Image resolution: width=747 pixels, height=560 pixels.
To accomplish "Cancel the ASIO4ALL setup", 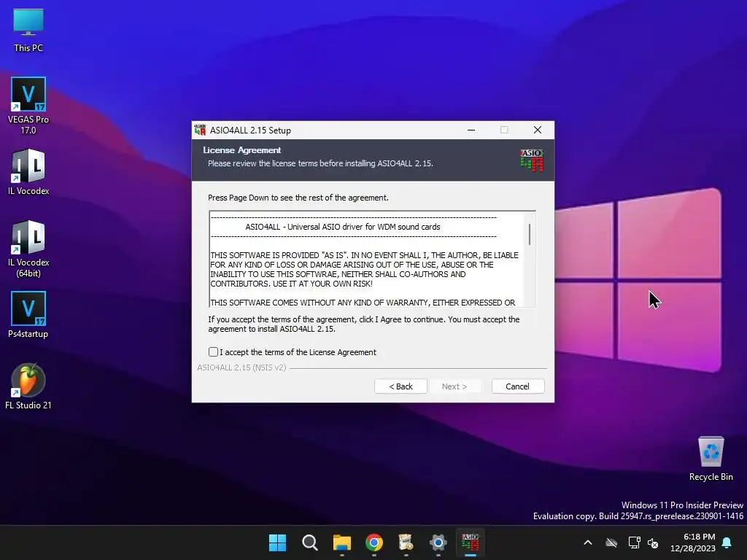I will [x=517, y=386].
